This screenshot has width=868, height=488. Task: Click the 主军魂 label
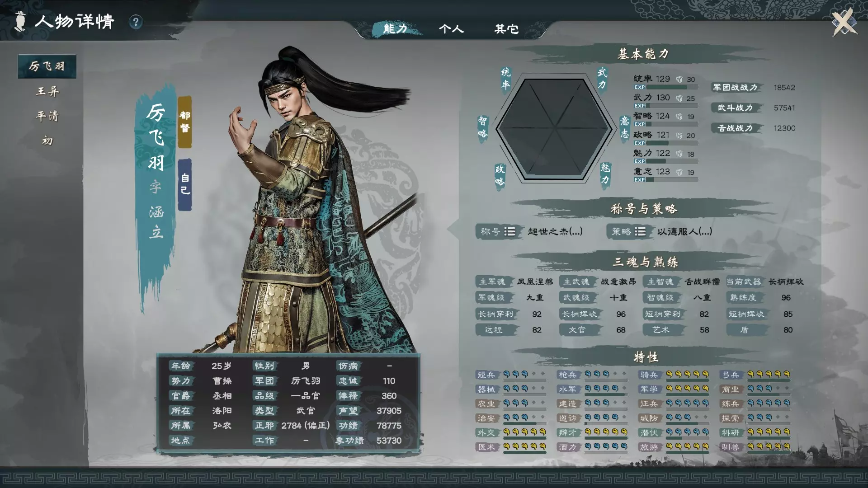point(491,282)
